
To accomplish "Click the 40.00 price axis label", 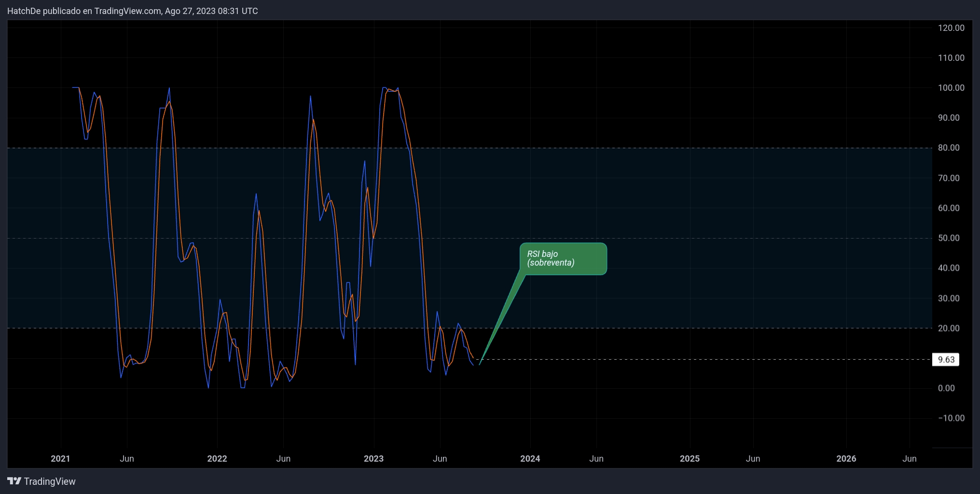I will tap(949, 268).
